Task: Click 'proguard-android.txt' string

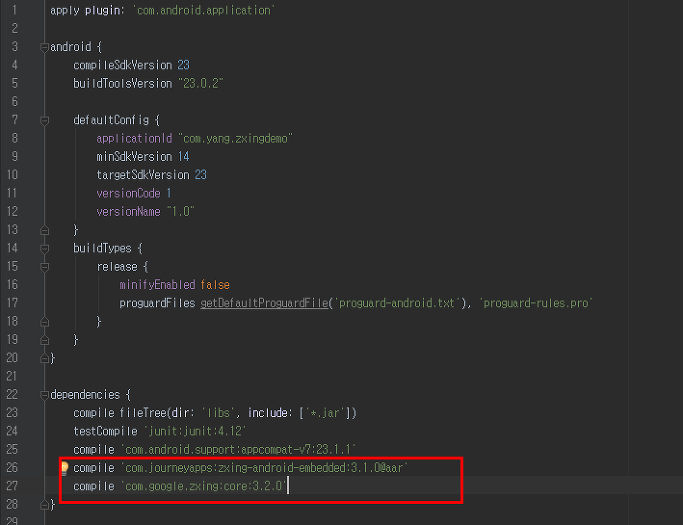Action: tap(397, 303)
